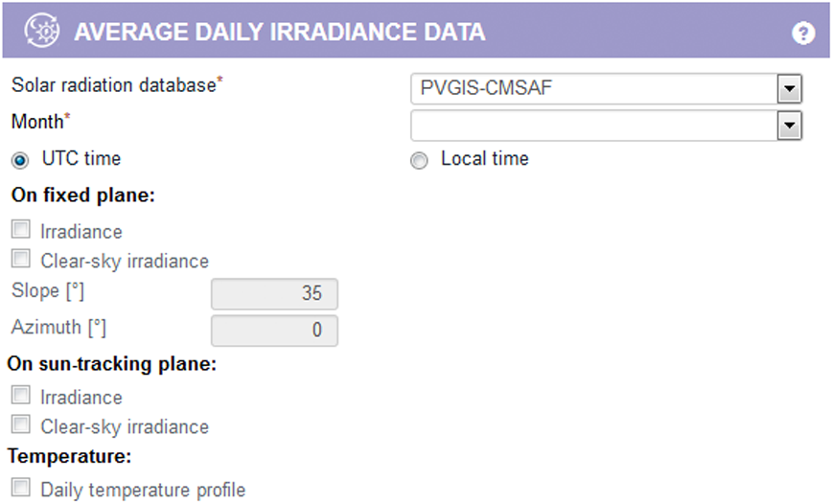The height and width of the screenshot is (504, 832).
Task: Enable Irradiance under On sun-tracking plane
Action: pyautogui.click(x=21, y=396)
